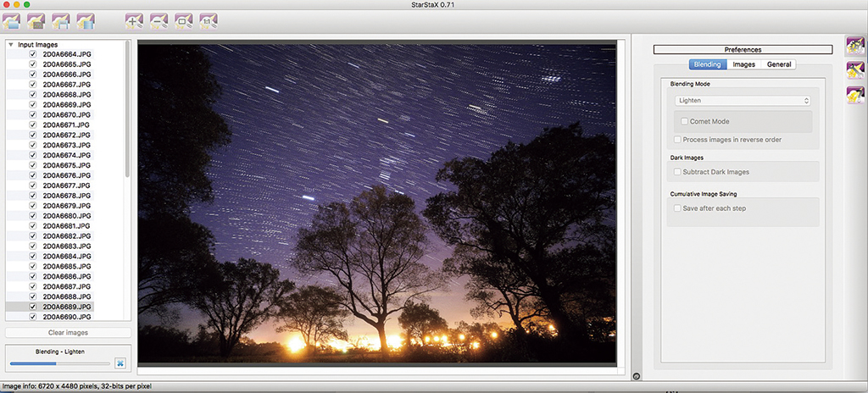
Task: Zoom out with the minus magnifier icon
Action: click(159, 21)
